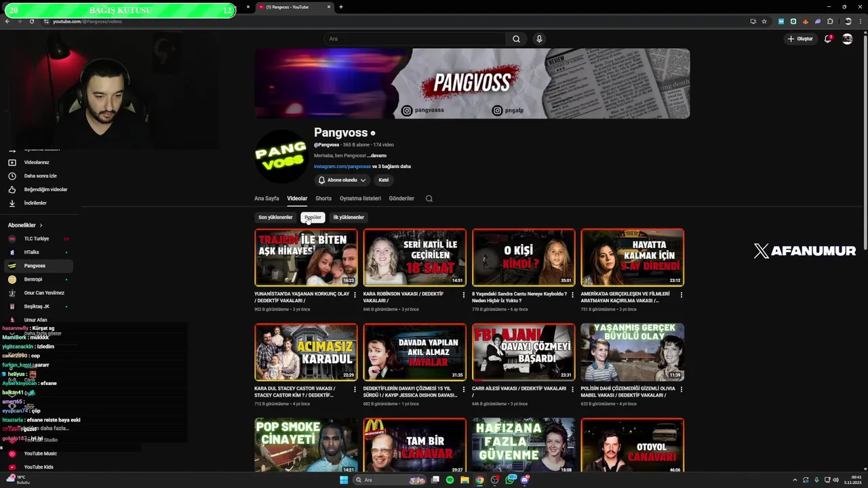Open Davada Yapılan Akıl Almaz Hatalar thumbnail
The width and height of the screenshot is (868, 488).
pyautogui.click(x=414, y=352)
